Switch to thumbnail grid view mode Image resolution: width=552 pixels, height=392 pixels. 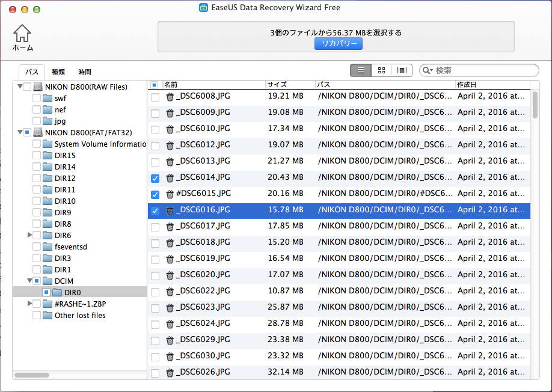pos(381,70)
